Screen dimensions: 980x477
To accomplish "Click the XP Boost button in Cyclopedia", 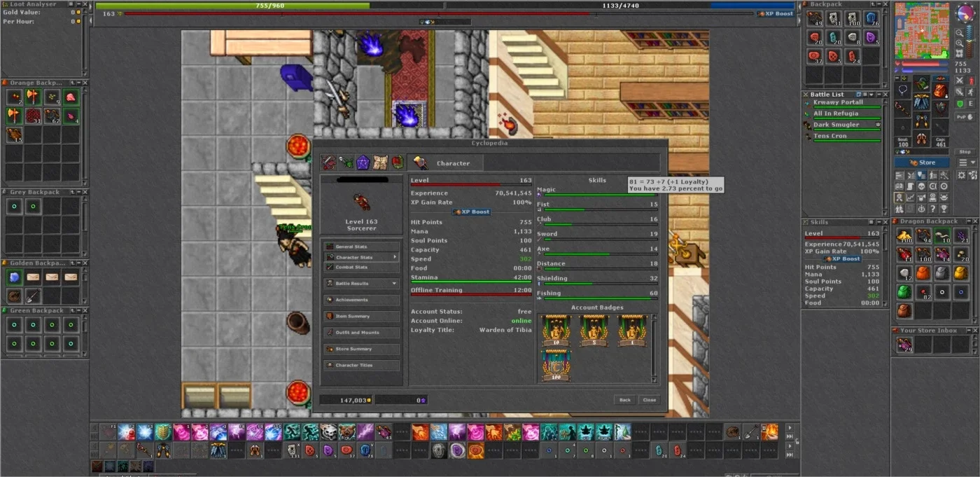I will tap(471, 212).
